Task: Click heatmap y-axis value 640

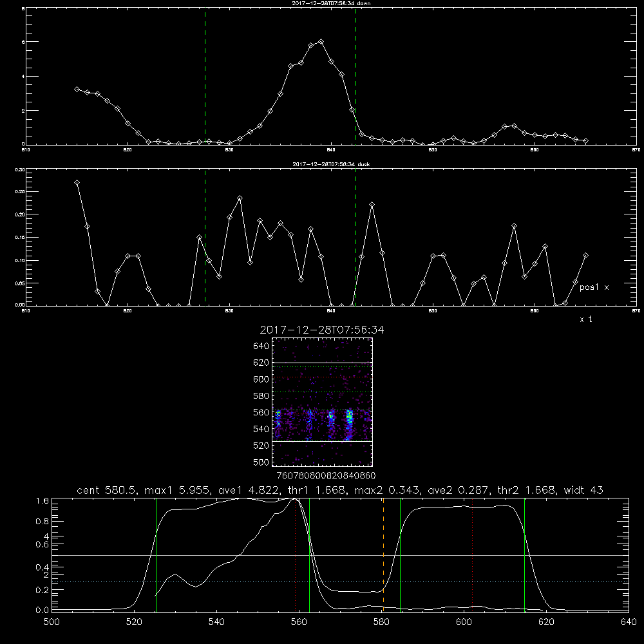Action: click(261, 346)
